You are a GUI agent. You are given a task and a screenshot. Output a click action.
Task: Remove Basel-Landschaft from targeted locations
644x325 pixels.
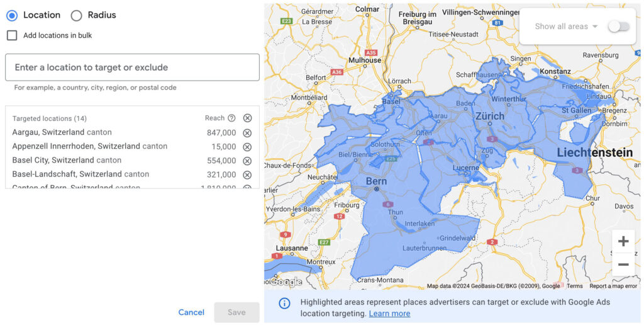tap(247, 175)
